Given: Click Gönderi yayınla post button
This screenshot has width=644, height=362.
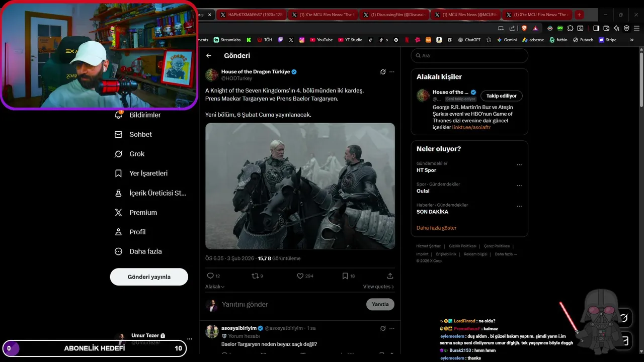Looking at the screenshot, I should (149, 277).
